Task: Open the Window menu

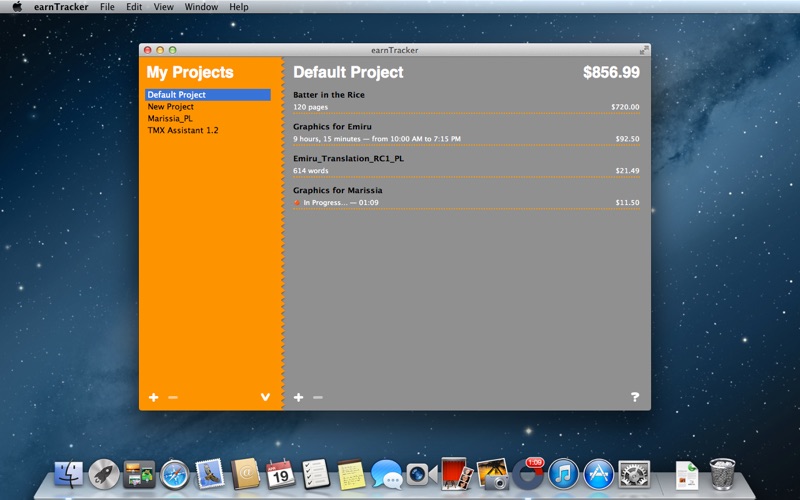Action: [201, 7]
